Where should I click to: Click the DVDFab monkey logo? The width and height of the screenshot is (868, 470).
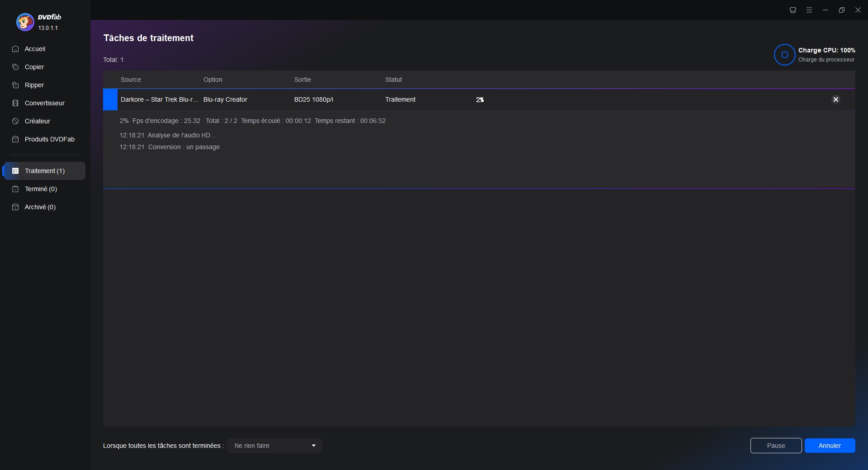[x=25, y=22]
